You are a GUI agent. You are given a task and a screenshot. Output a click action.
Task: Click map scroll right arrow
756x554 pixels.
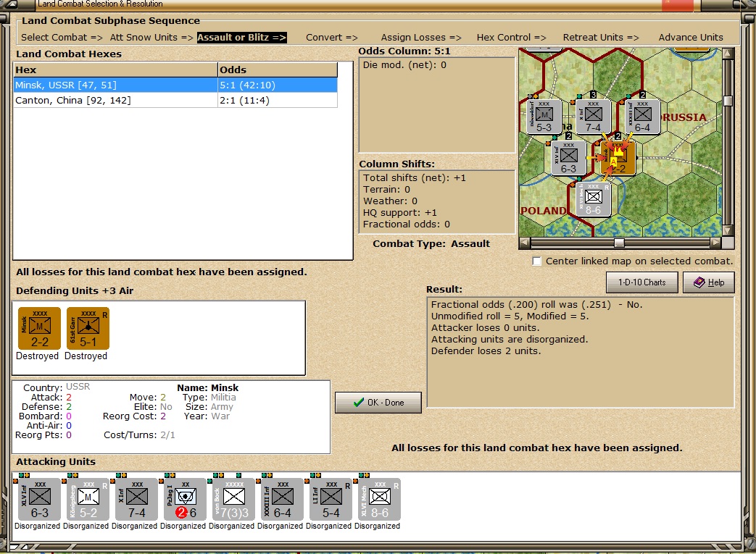tap(716, 243)
